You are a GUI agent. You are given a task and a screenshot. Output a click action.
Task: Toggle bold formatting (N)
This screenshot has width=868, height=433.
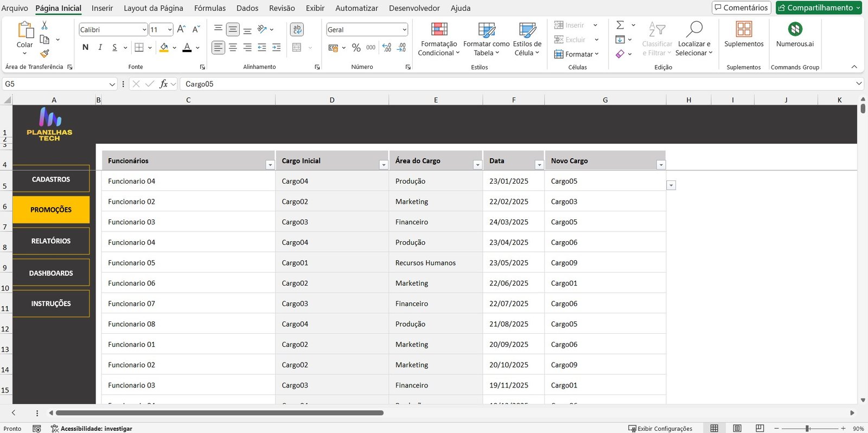coord(85,48)
